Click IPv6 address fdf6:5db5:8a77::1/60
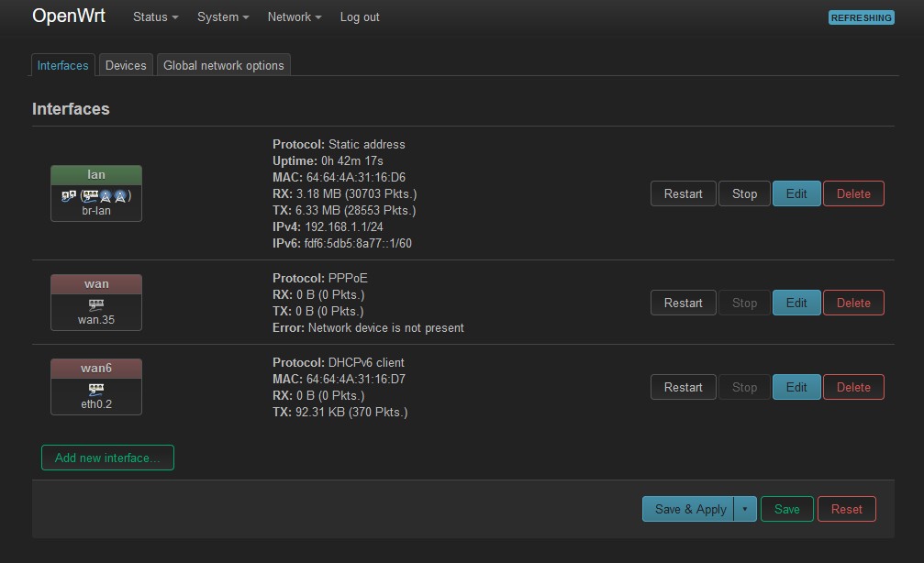The image size is (924, 563). [341, 243]
